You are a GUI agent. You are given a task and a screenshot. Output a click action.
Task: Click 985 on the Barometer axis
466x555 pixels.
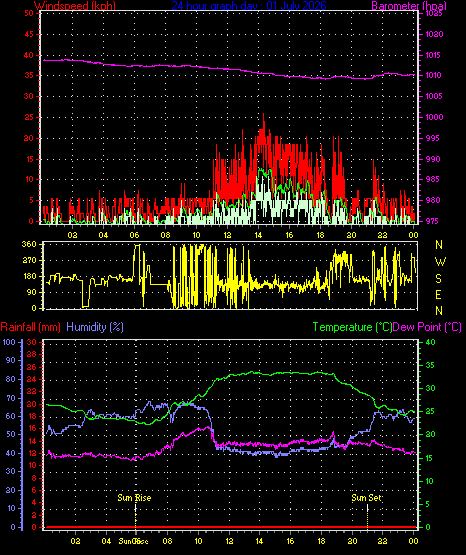click(432, 179)
